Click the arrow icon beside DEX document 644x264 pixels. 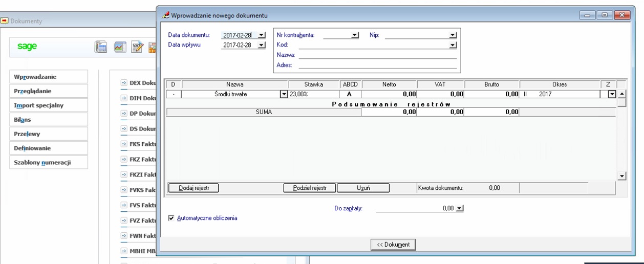pyautogui.click(x=123, y=82)
